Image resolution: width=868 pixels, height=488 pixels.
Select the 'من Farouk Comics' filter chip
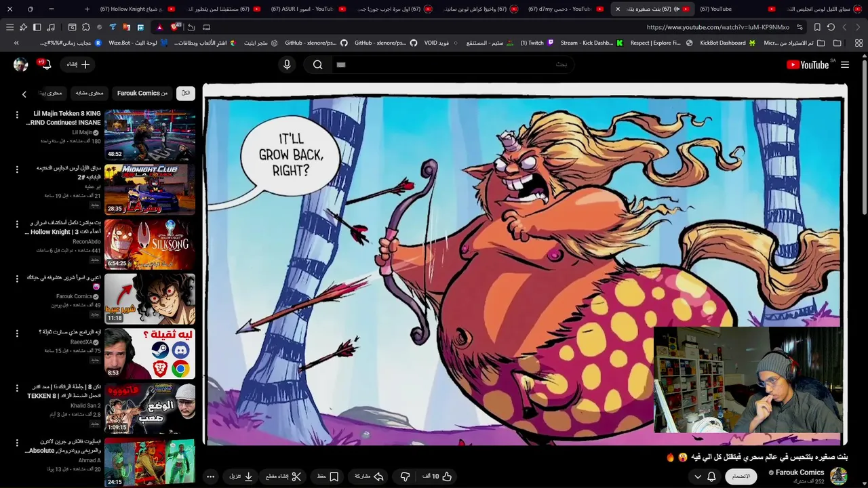click(x=142, y=94)
